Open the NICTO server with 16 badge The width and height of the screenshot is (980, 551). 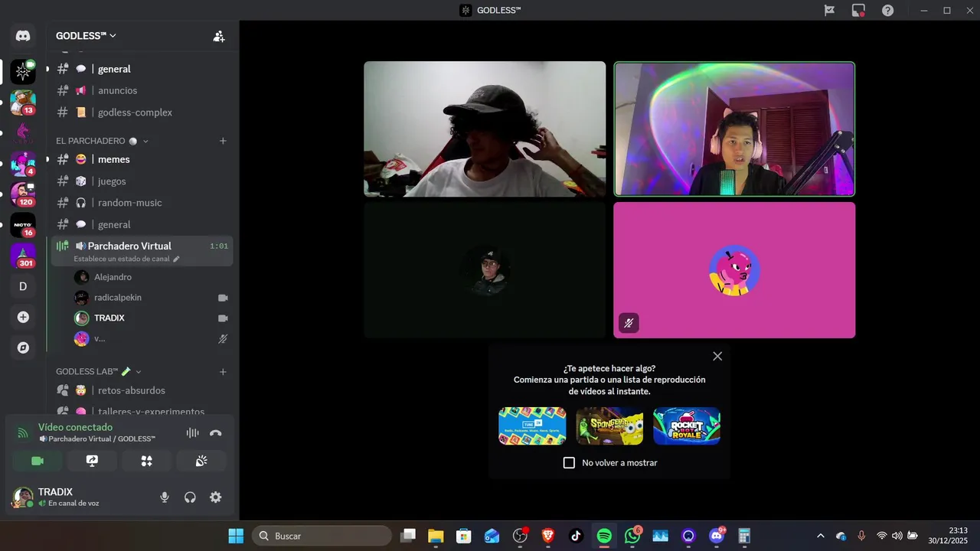click(x=23, y=225)
